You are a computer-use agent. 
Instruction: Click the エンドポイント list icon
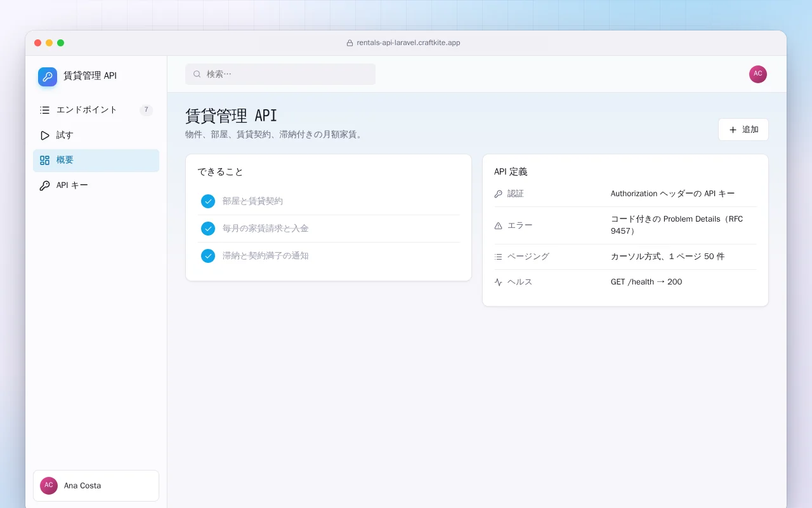[x=44, y=110]
